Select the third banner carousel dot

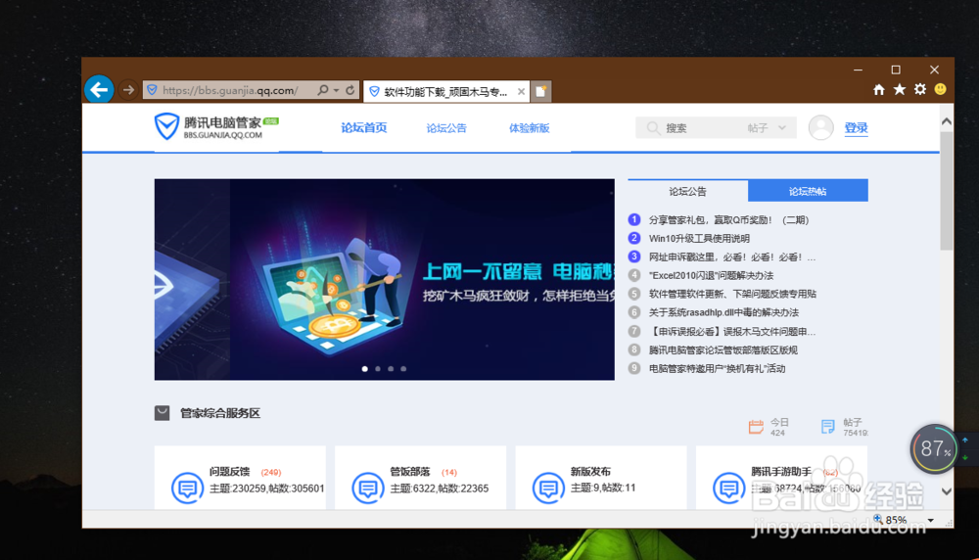coord(391,369)
